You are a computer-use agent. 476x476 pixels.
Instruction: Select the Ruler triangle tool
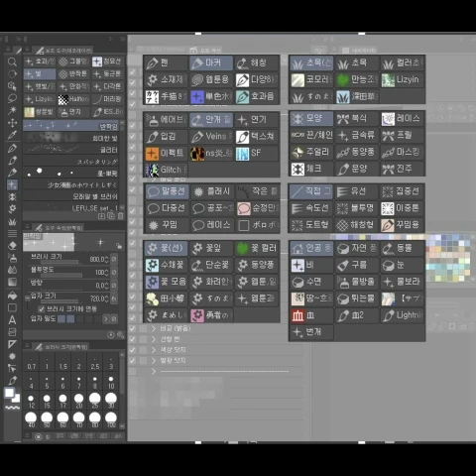click(12, 344)
